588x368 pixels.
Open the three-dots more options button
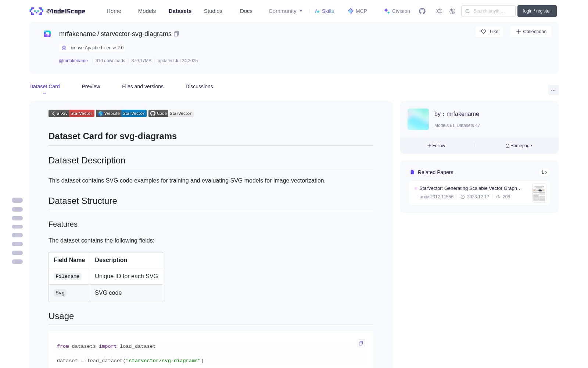coord(553,90)
